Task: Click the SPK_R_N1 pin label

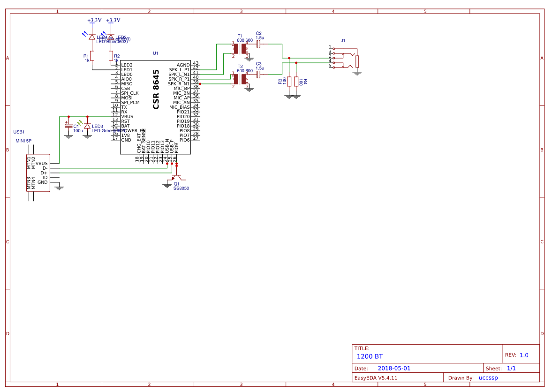Action: [179, 84]
